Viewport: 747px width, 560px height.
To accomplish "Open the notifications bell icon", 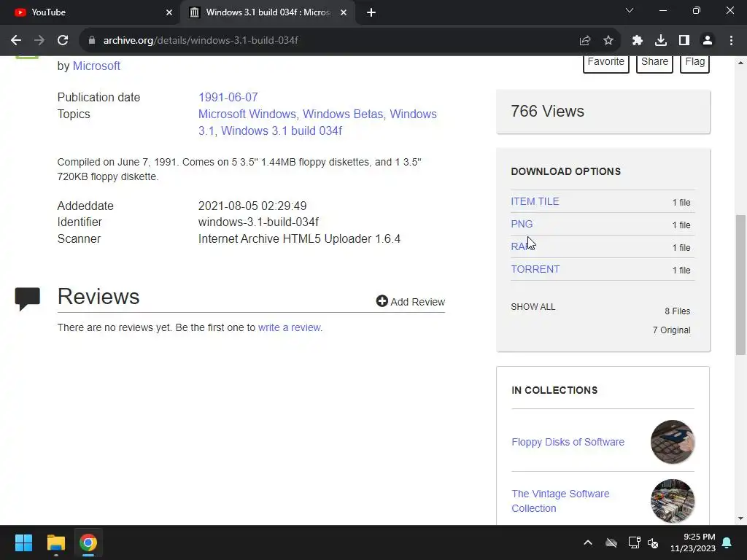I will pos(727,542).
